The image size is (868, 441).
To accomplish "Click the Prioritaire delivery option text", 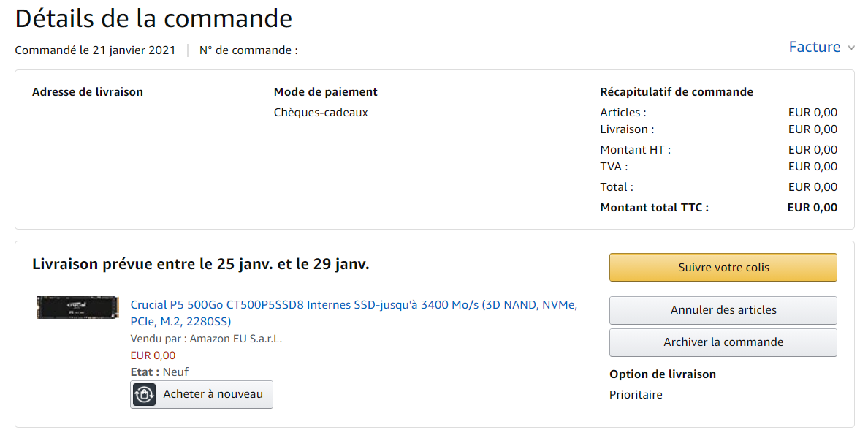I will (636, 395).
